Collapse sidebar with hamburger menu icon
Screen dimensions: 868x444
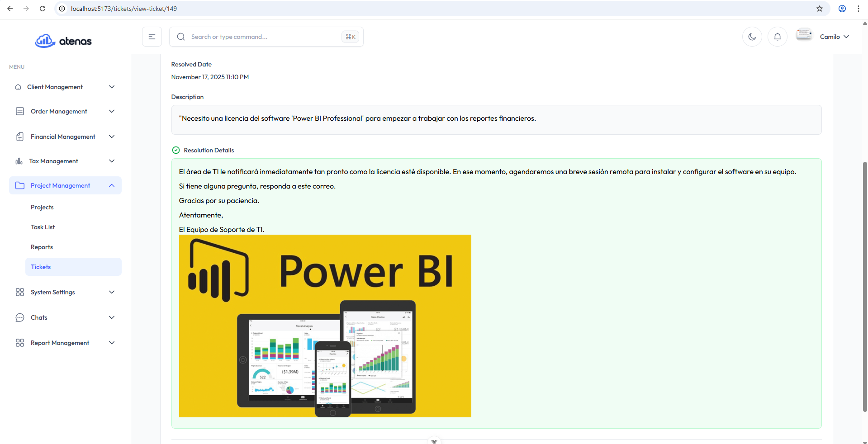152,37
